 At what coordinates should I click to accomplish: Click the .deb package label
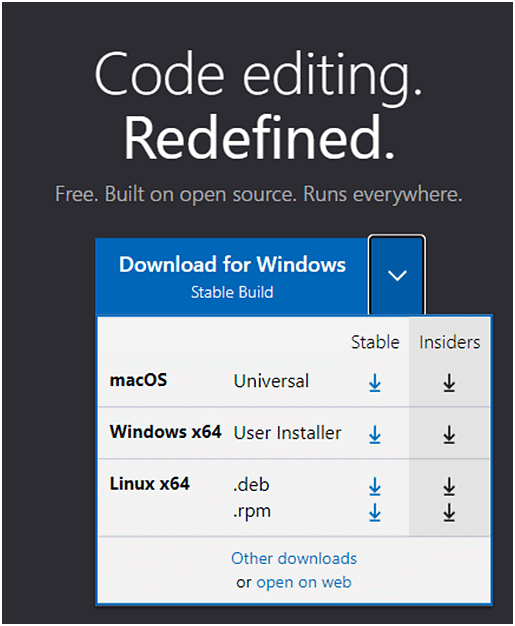point(252,485)
